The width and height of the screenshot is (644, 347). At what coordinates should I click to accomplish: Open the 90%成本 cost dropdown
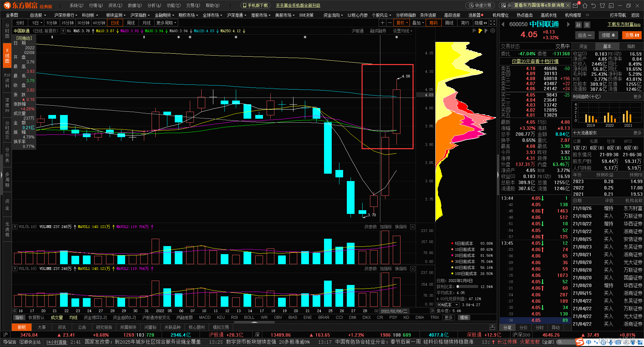pyautogui.click(x=448, y=305)
